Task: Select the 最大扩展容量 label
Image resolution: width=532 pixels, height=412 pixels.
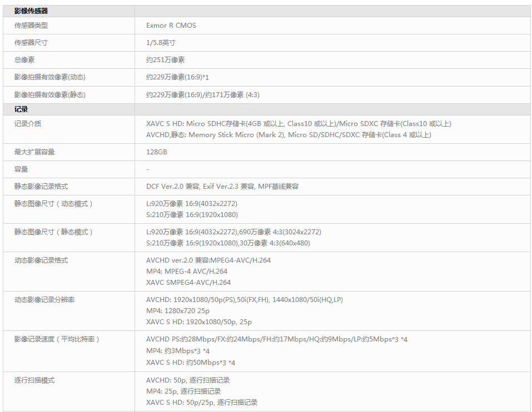Action: (x=34, y=152)
